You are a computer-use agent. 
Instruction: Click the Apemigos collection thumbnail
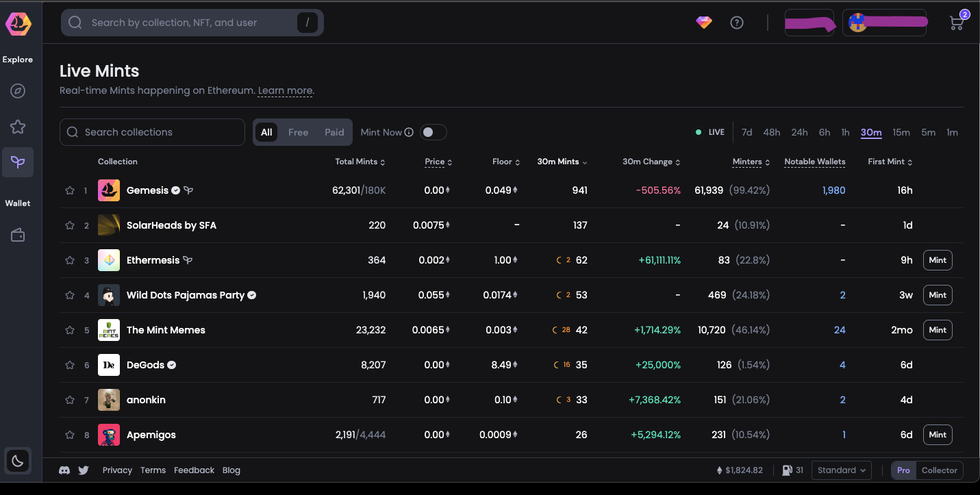point(109,435)
